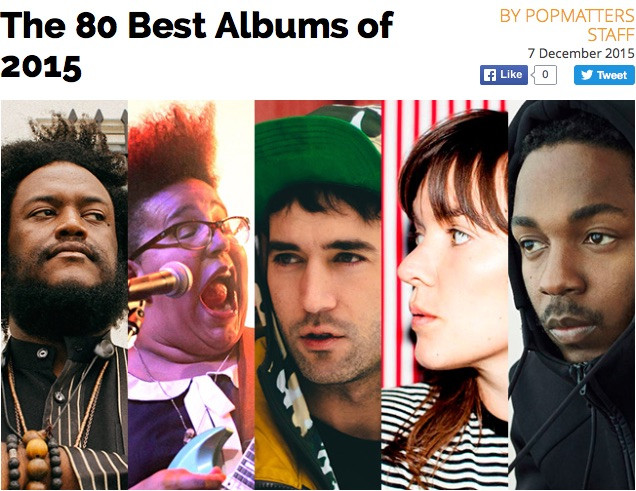Viewport: 636px width, 491px height.
Task: Open the photo of woman in profile
Action: click(x=445, y=295)
